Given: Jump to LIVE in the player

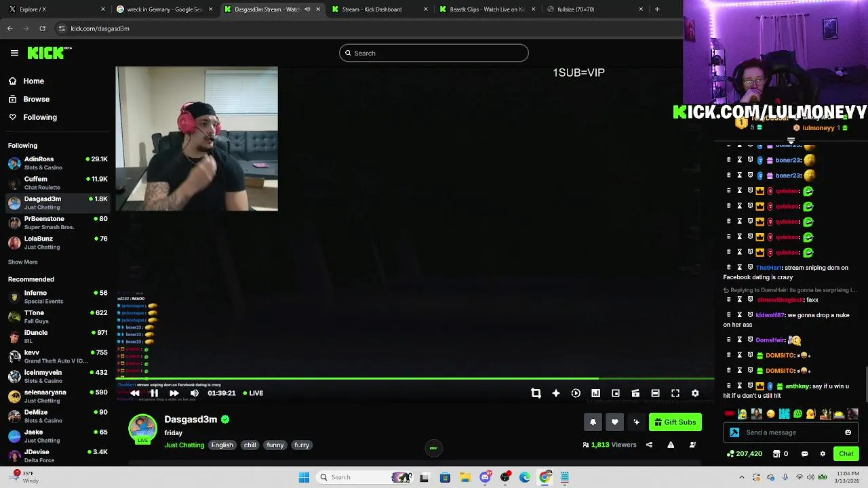Looking at the screenshot, I should (252, 393).
